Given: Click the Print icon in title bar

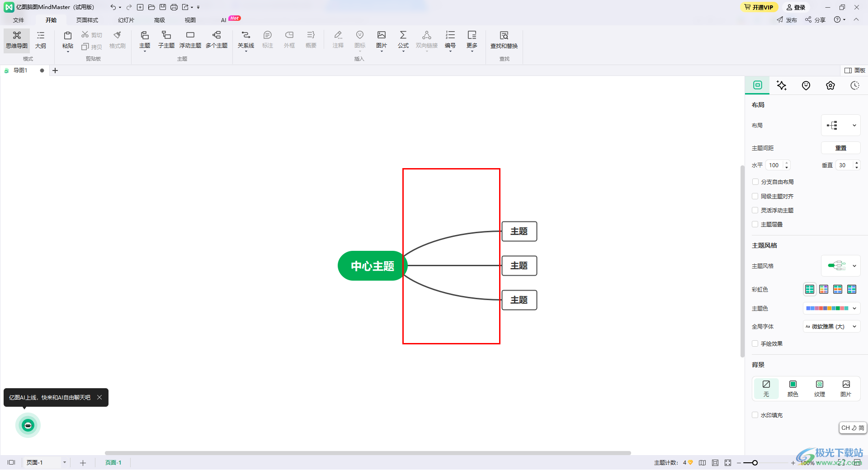Looking at the screenshot, I should click(x=174, y=7).
